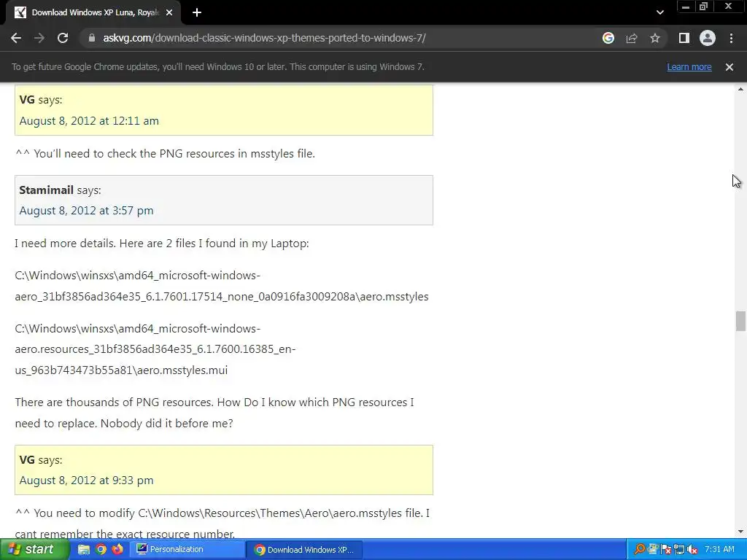The height and width of the screenshot is (560, 747).
Task: View site security lock info
Action: (x=92, y=38)
